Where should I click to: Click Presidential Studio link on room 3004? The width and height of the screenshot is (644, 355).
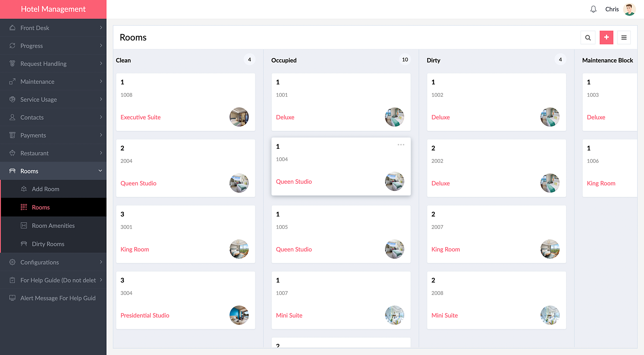(x=145, y=315)
